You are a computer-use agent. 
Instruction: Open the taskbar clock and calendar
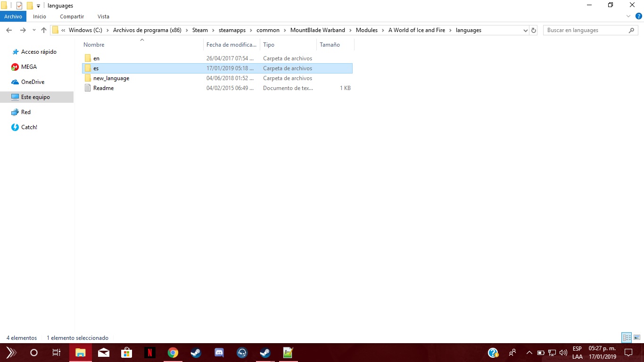point(602,353)
